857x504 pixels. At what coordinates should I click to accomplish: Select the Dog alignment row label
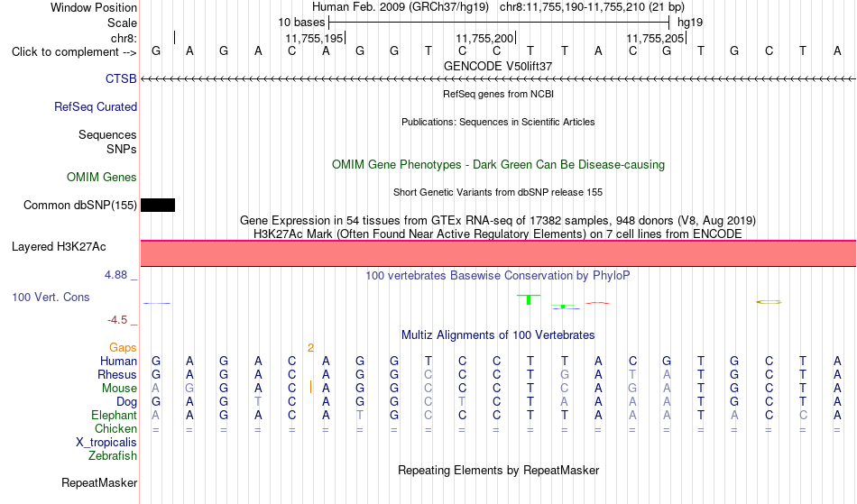click(x=126, y=402)
